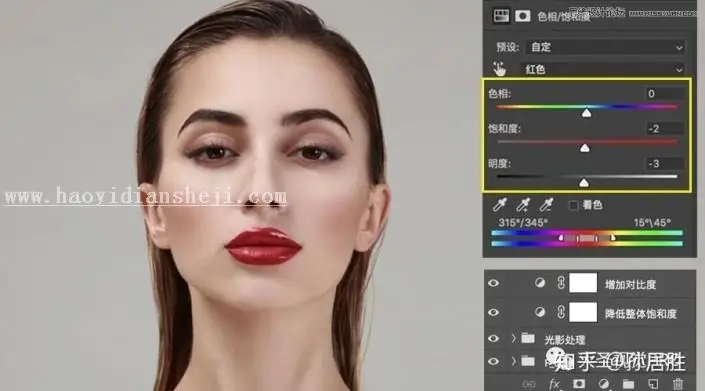This screenshot has width=705, height=391.
Task: Pick the subtract-from-sample eyedropper tool
Action: [x=546, y=205]
